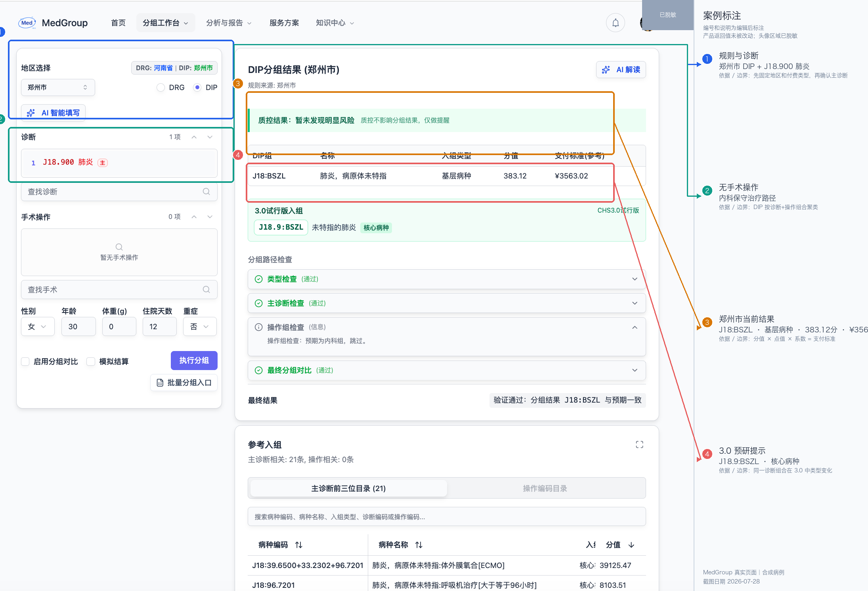
Task: Click the ¥3563.02 payment standard value
Action: tap(572, 176)
